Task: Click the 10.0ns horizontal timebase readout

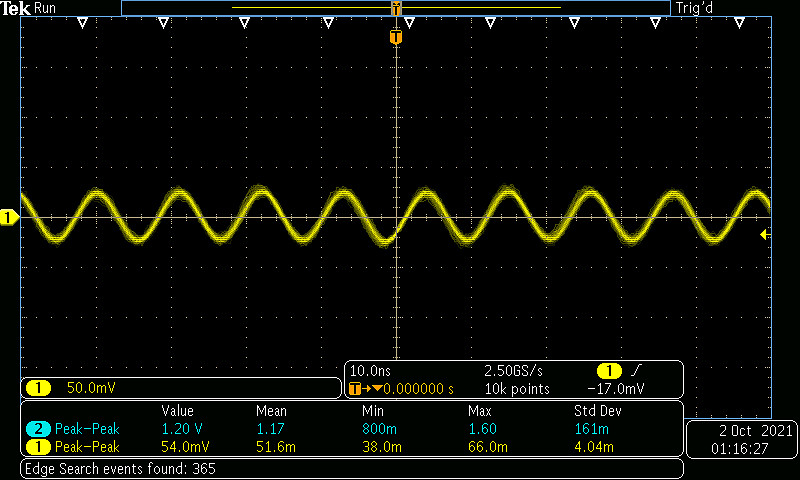Action: pyautogui.click(x=370, y=371)
